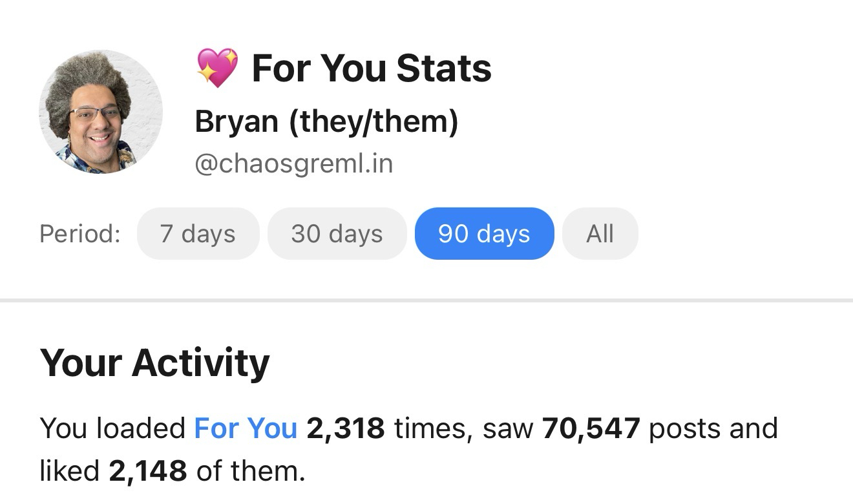Switch period to 30 days
Screen dimensions: 853x504
pos(337,233)
